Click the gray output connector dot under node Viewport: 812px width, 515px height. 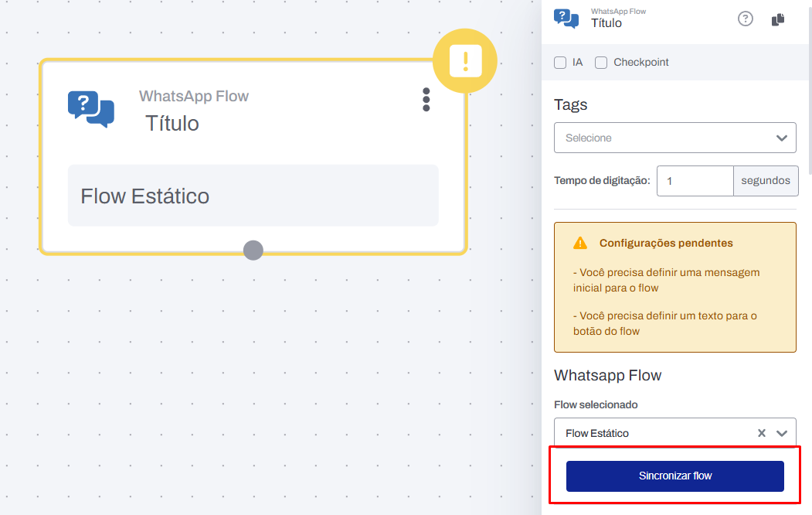click(x=253, y=251)
